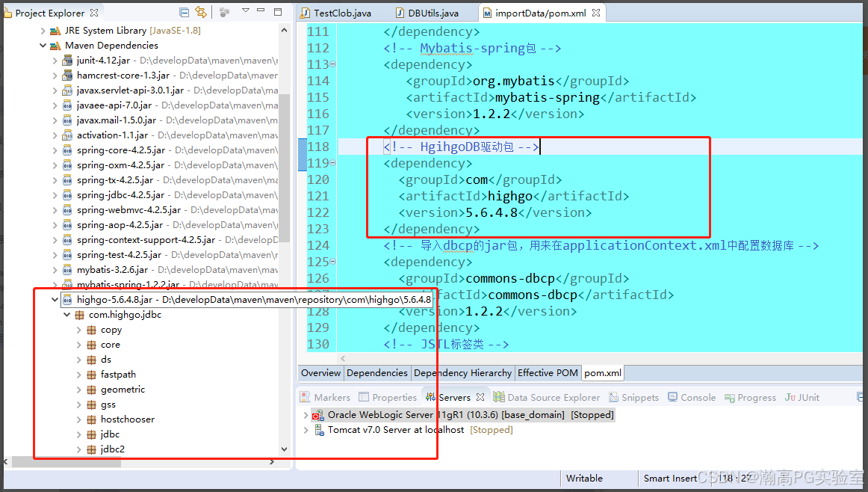
Task: Click mybatis-3.2.6.jar jar icon
Action: click(67, 270)
